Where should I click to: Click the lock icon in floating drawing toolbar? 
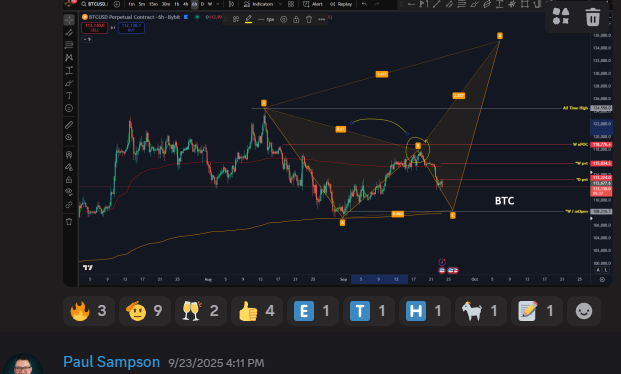click(x=296, y=19)
